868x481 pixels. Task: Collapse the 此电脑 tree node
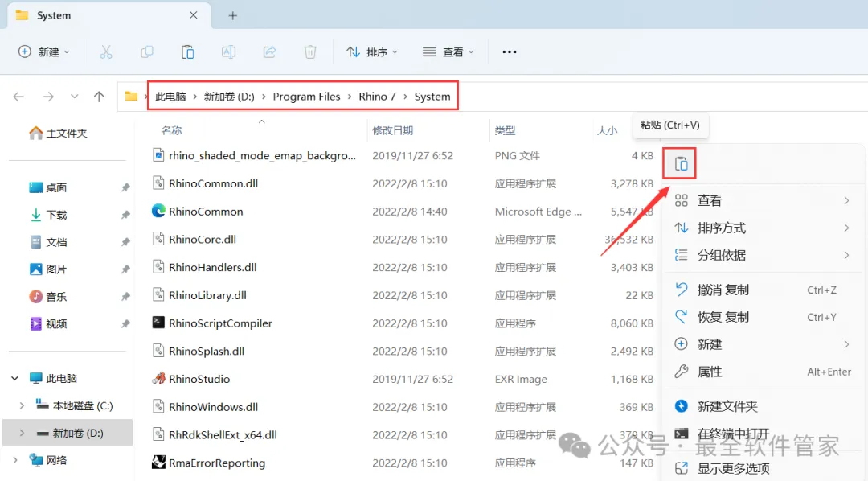[x=15, y=379]
